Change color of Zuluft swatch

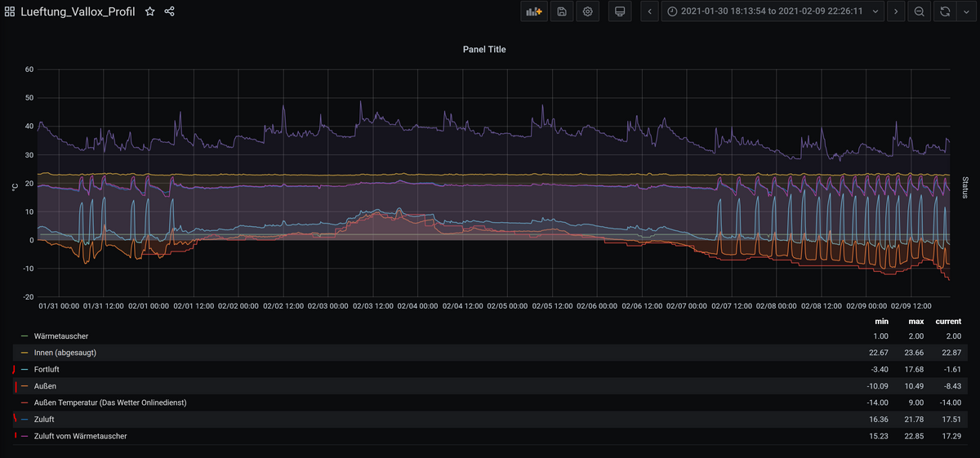click(x=24, y=420)
